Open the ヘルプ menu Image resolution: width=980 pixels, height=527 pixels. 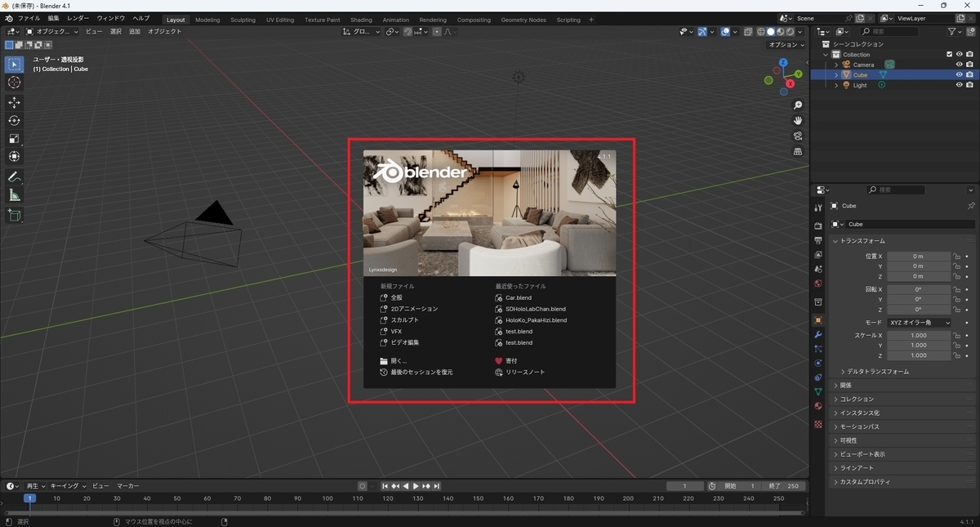pos(141,19)
